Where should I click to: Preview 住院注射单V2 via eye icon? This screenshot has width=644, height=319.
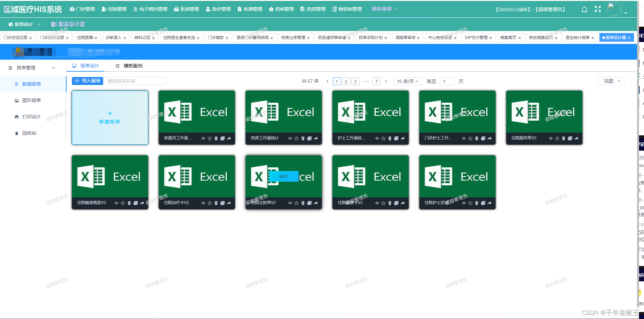290,203
